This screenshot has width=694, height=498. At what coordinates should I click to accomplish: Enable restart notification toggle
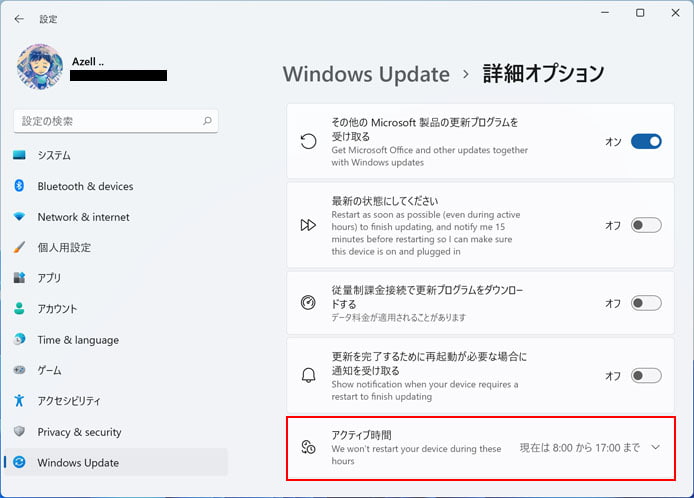coord(646,376)
